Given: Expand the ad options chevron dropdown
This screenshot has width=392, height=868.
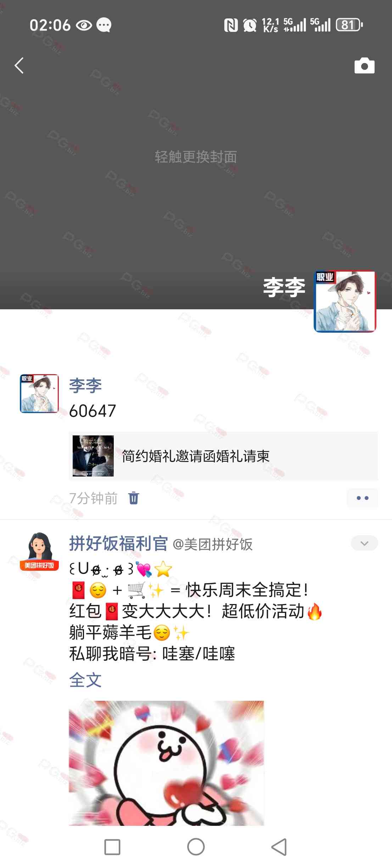Looking at the screenshot, I should (x=364, y=543).
